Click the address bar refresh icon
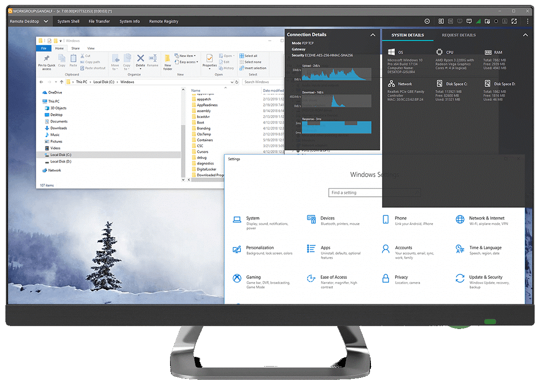 click(x=237, y=82)
